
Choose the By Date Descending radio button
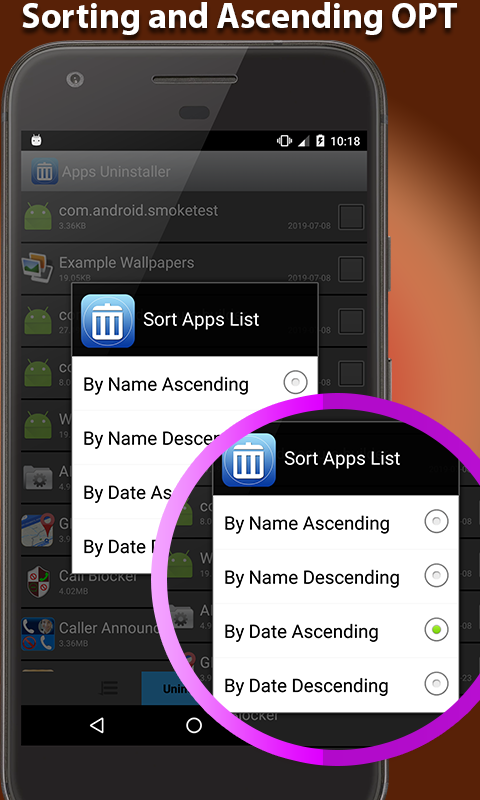point(437,684)
